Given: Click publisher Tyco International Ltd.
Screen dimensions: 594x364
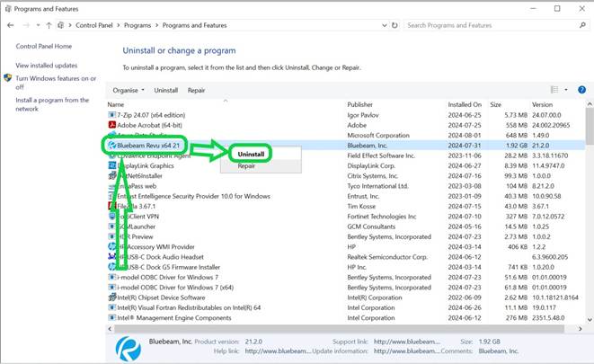Looking at the screenshot, I should [x=377, y=186].
